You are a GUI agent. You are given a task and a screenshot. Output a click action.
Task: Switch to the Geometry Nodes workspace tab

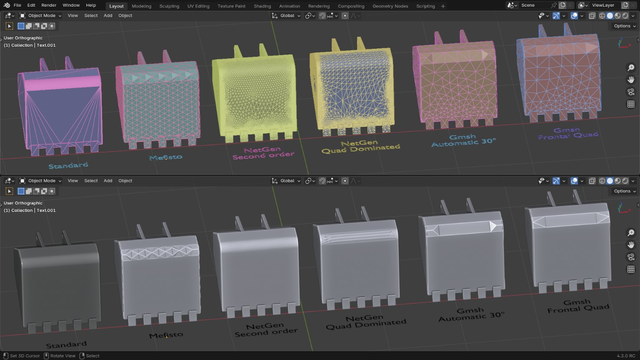(390, 6)
